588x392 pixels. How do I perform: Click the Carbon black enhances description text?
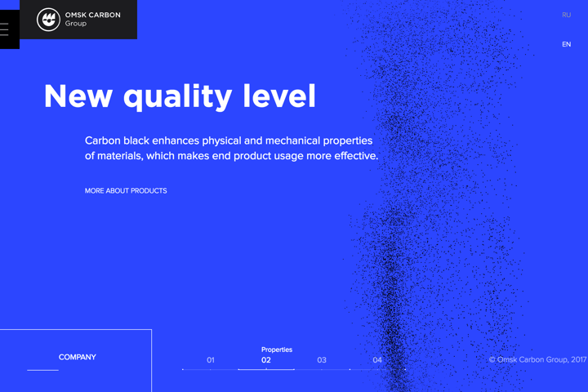pyautogui.click(x=231, y=148)
